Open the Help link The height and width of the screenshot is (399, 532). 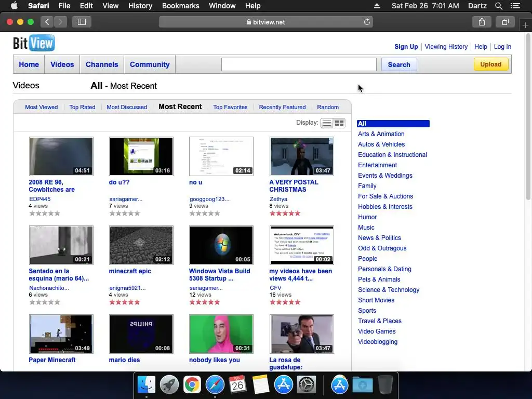481,47
